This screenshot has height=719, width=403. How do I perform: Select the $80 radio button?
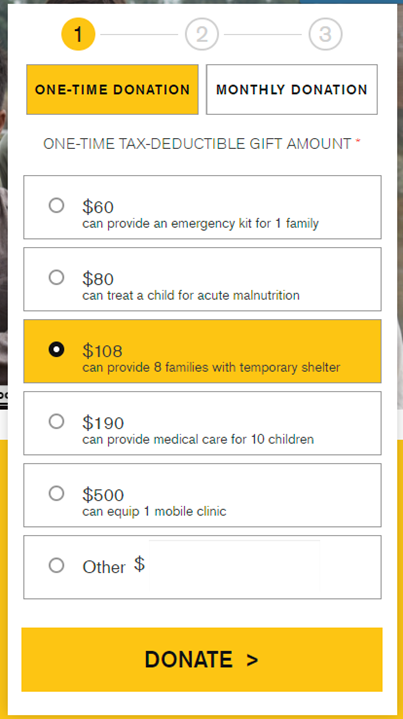coord(56,277)
